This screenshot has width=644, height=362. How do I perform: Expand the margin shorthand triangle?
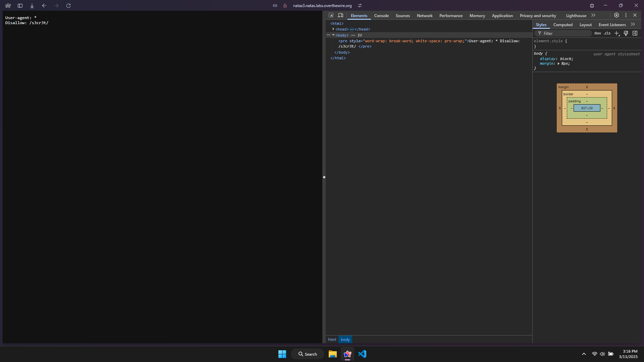pyautogui.click(x=558, y=64)
